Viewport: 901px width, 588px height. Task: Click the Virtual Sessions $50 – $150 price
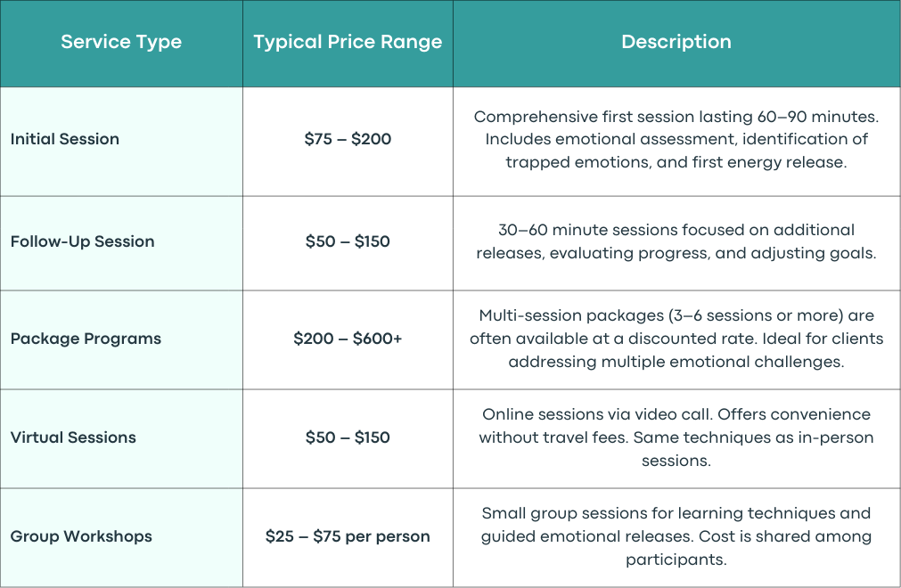348,437
